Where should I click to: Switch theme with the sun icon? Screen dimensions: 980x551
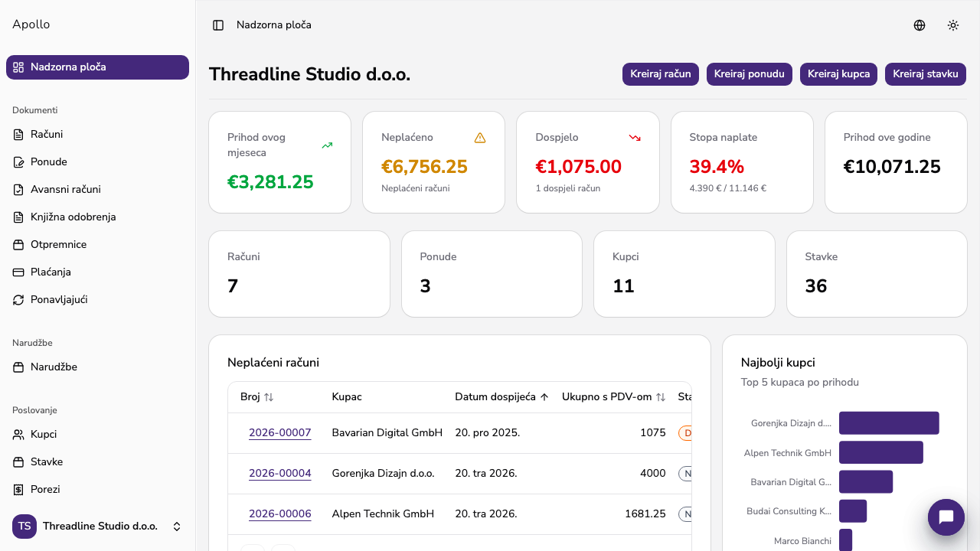click(x=953, y=25)
